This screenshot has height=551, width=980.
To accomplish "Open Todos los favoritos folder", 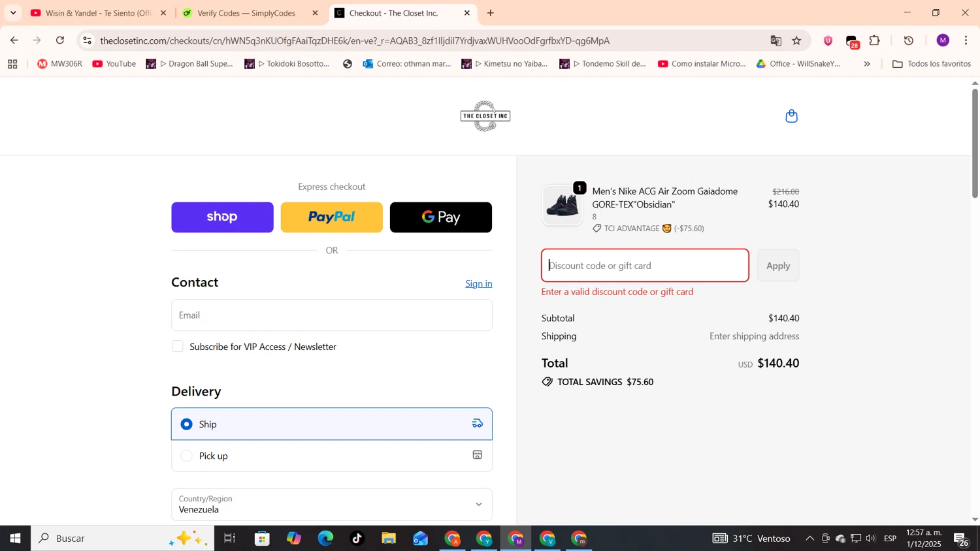I will tap(932, 64).
